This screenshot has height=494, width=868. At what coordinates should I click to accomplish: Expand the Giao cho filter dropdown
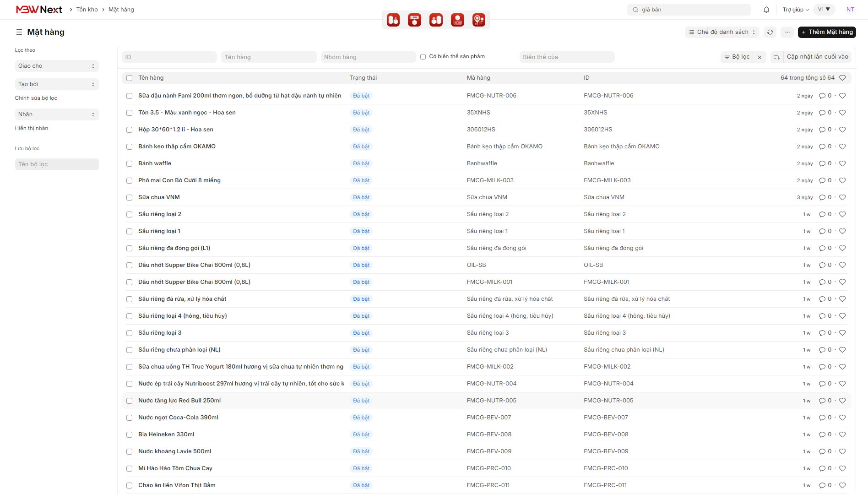pyautogui.click(x=57, y=66)
